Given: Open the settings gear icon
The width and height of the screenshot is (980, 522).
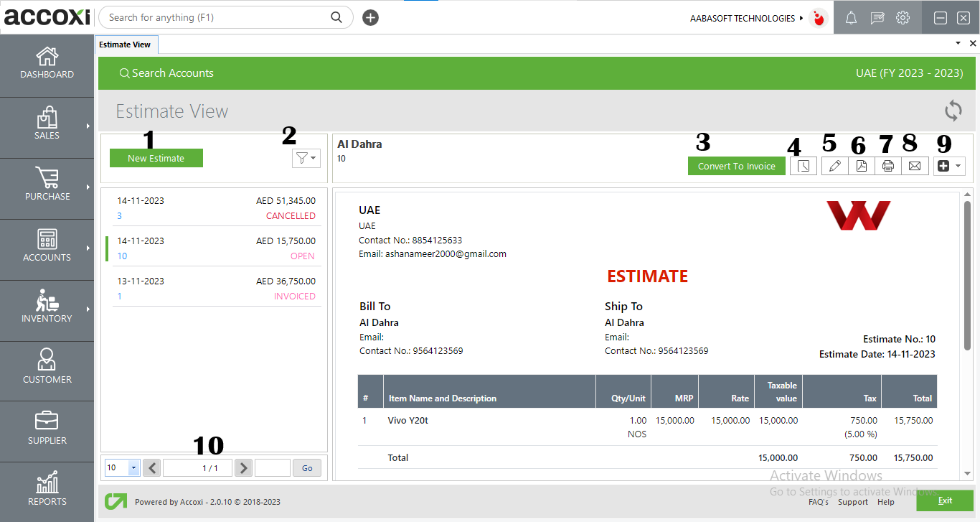Looking at the screenshot, I should [x=903, y=17].
